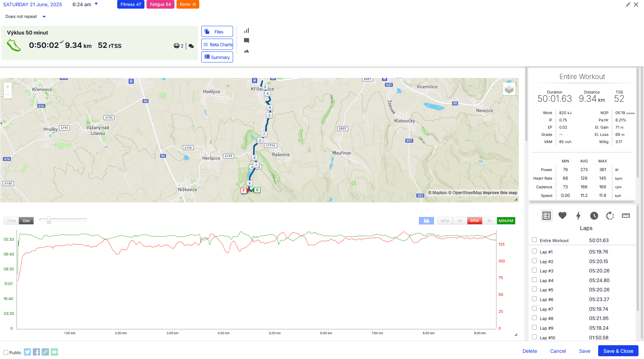Open Beta Charts
Screen dimensions: 644x359
click(217, 44)
